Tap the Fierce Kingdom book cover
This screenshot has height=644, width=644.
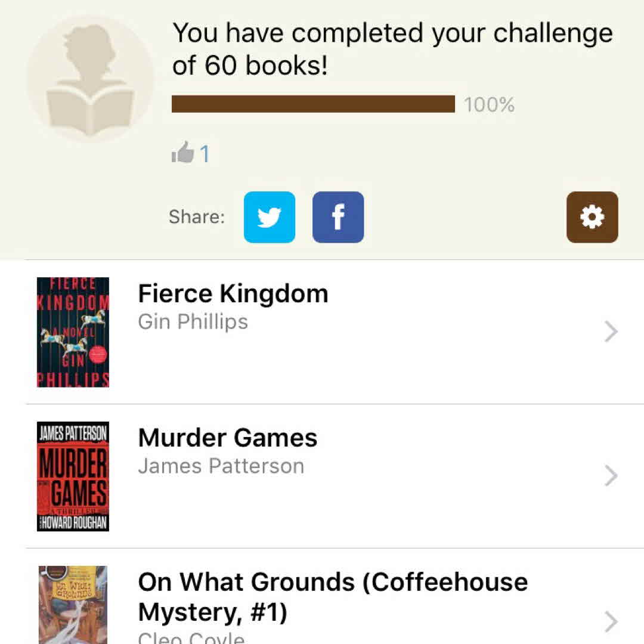[x=73, y=332]
